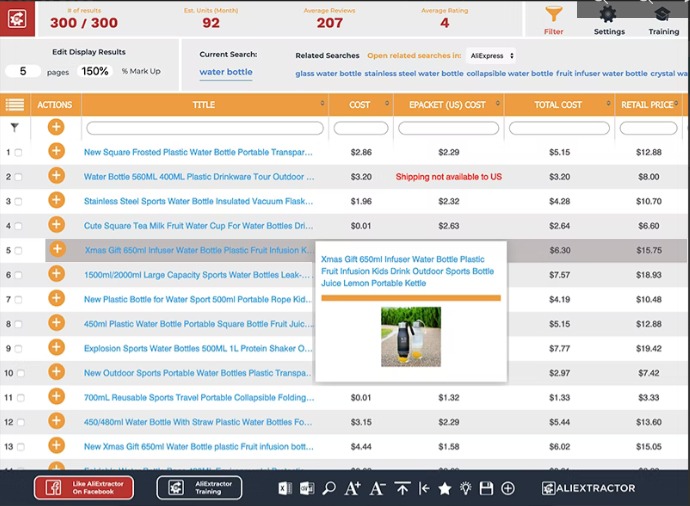Increase font size with A+ icon
This screenshot has width=690, height=506.
click(352, 488)
